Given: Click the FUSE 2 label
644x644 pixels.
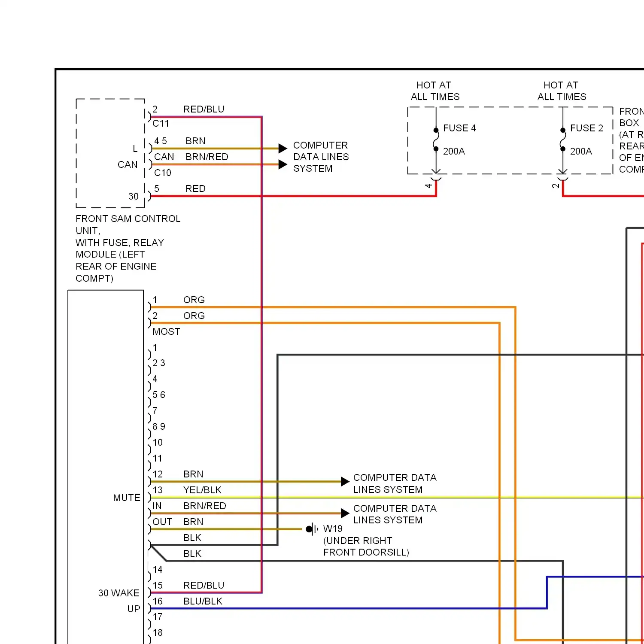Looking at the screenshot, I should click(586, 128).
